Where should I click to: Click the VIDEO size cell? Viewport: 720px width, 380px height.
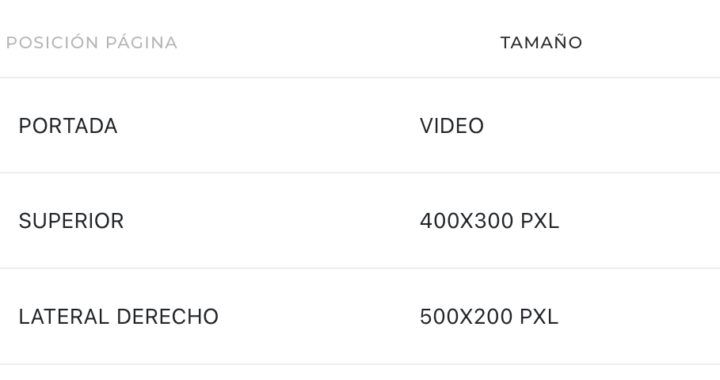(x=452, y=126)
